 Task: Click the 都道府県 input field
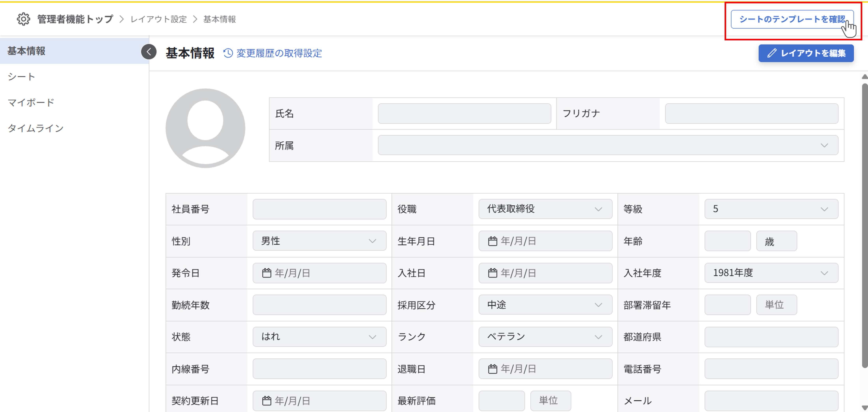(771, 337)
